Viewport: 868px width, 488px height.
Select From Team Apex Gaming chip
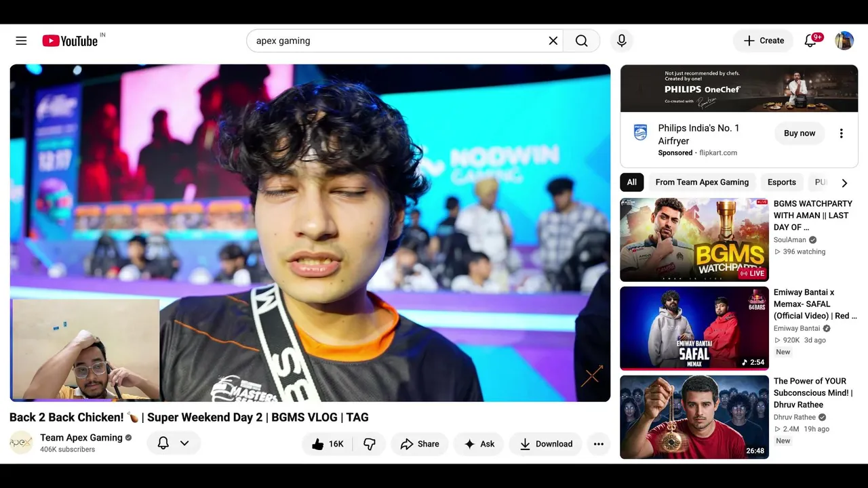click(702, 182)
